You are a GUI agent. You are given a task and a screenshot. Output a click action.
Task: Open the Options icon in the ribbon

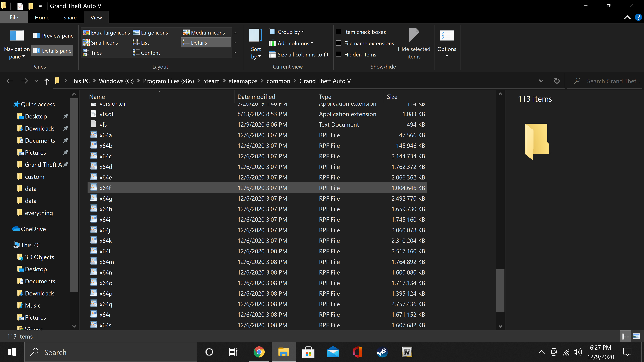(446, 36)
